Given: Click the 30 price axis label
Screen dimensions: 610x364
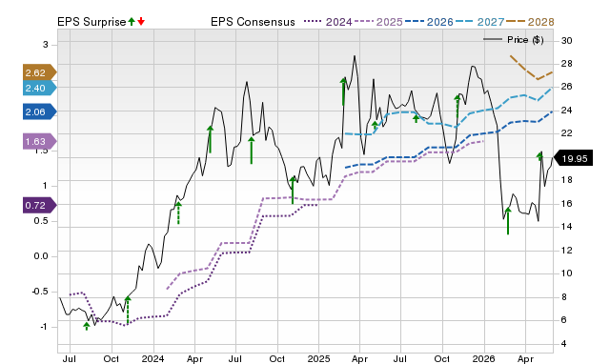Looking at the screenshot, I should pos(566,40).
